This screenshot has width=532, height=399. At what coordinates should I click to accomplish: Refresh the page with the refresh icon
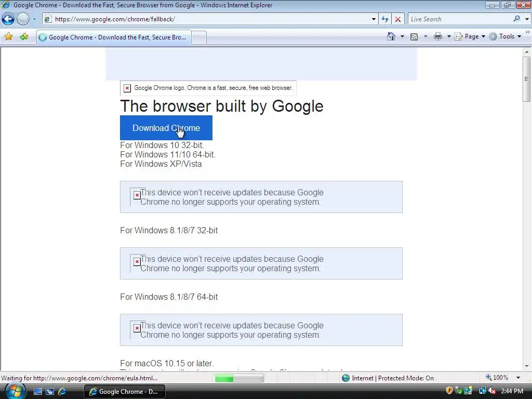click(385, 19)
